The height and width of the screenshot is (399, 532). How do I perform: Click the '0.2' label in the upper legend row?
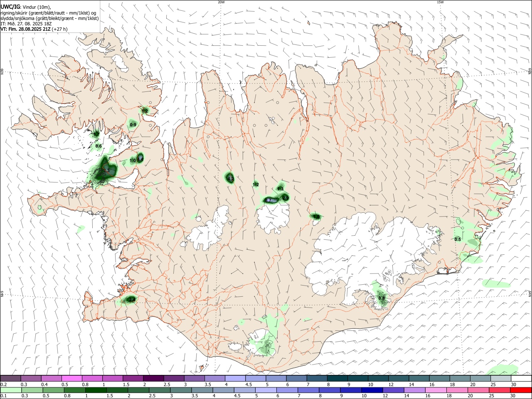(3, 384)
